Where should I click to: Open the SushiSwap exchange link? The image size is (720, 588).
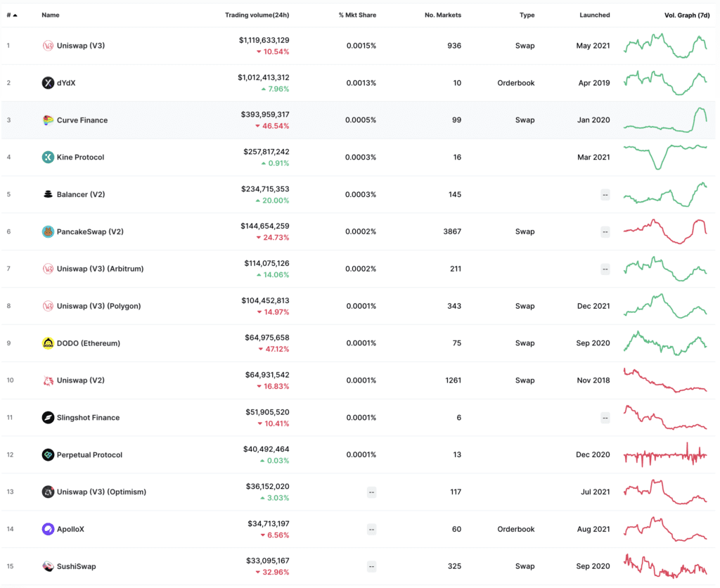coord(76,566)
